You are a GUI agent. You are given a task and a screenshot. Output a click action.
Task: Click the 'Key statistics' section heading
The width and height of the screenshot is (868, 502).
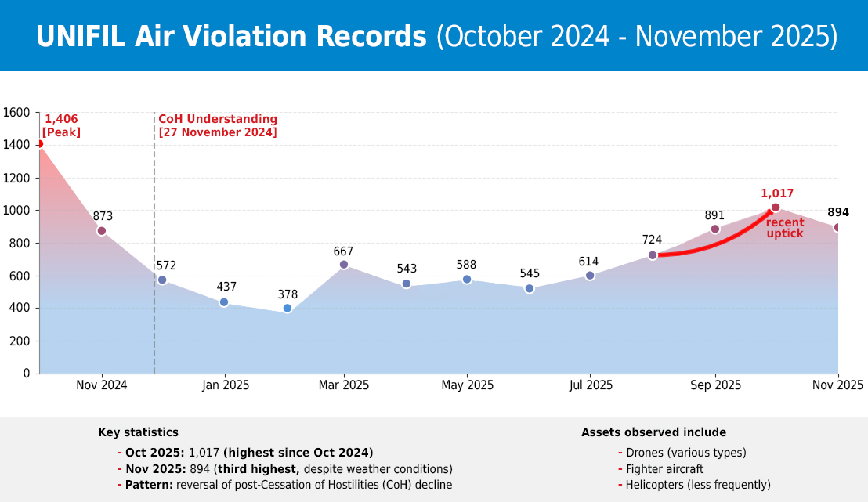point(138,432)
